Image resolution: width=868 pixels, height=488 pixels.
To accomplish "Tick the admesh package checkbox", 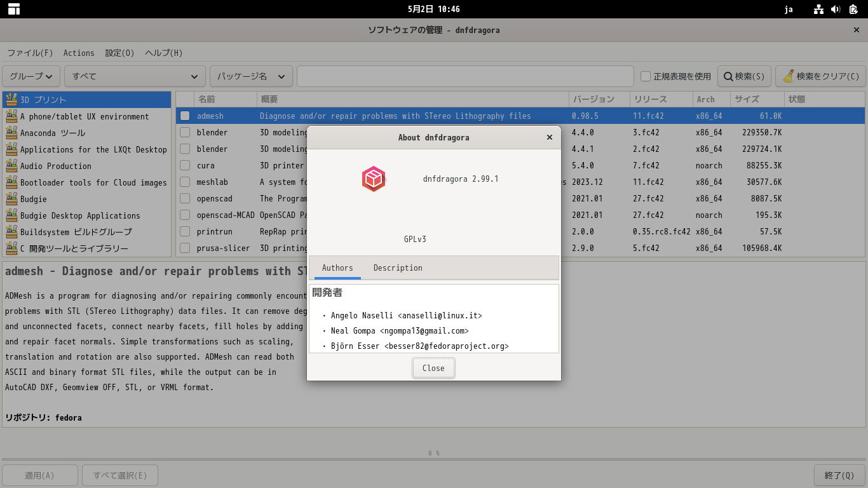I will (185, 116).
